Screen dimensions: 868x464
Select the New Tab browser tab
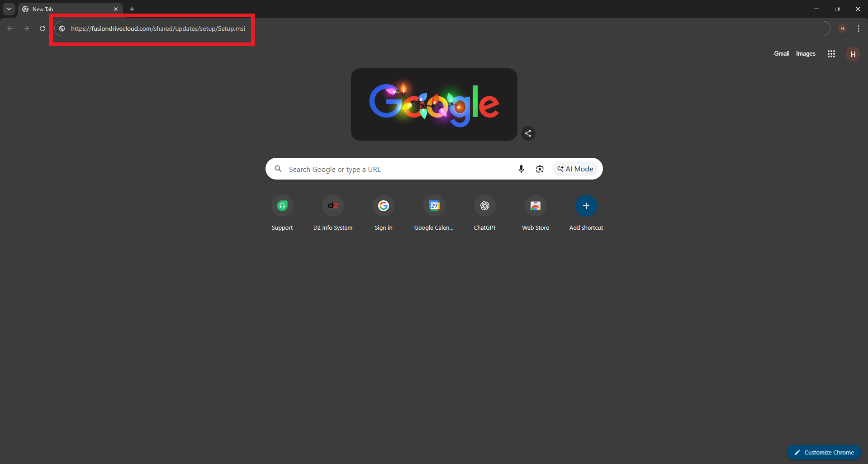coord(71,9)
